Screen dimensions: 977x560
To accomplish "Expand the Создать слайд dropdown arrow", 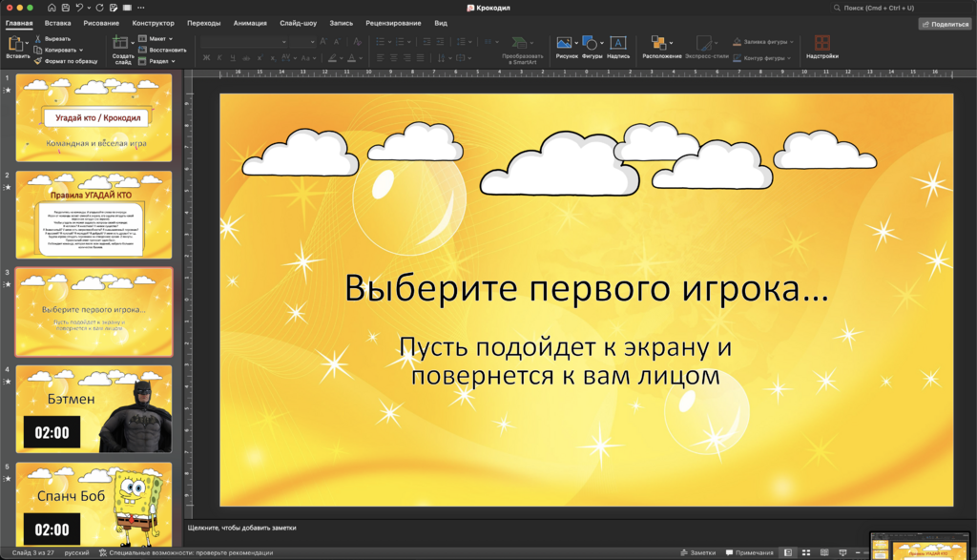I will tap(132, 43).
